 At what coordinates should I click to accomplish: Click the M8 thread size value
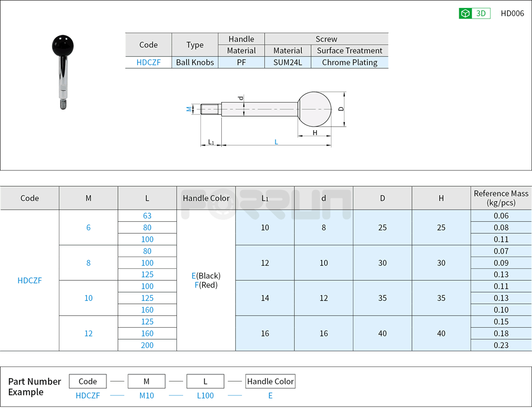pos(88,263)
